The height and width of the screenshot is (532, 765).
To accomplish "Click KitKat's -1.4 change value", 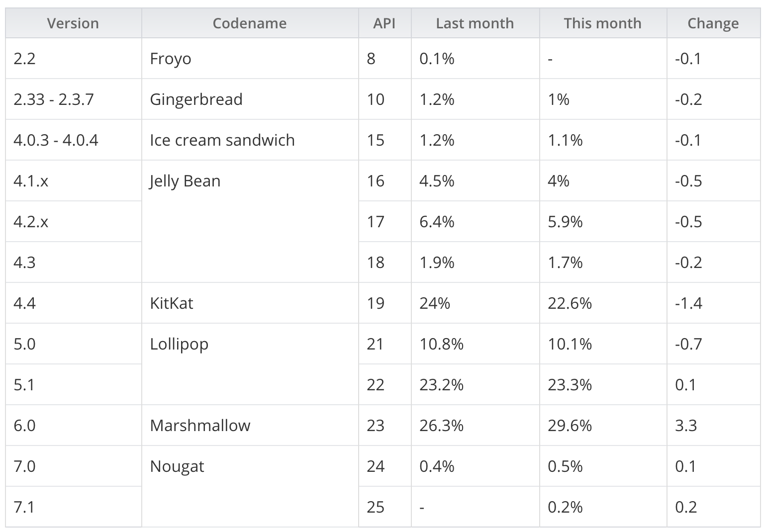I will pos(688,303).
